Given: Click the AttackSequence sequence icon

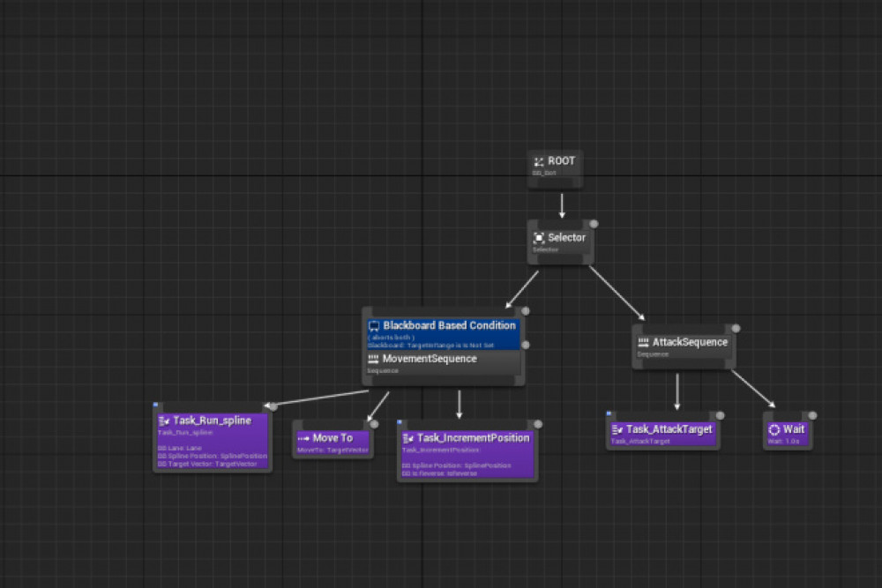Looking at the screenshot, I should pyautogui.click(x=644, y=342).
